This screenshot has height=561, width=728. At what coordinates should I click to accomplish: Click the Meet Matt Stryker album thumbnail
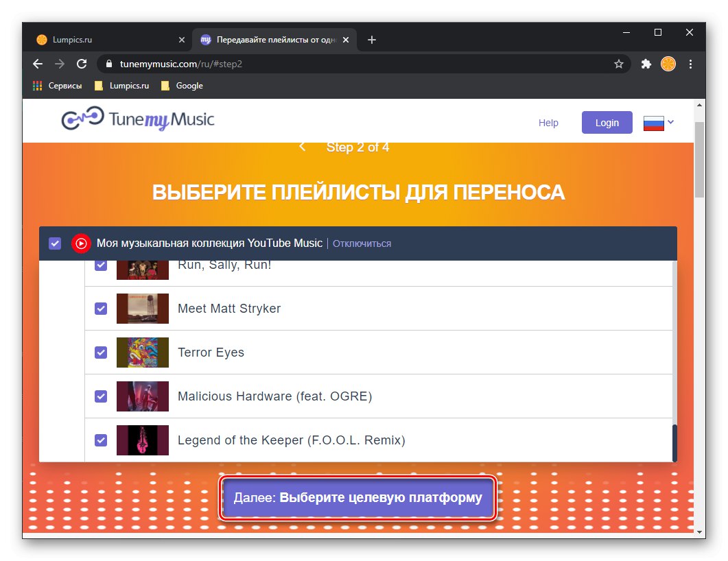point(143,309)
